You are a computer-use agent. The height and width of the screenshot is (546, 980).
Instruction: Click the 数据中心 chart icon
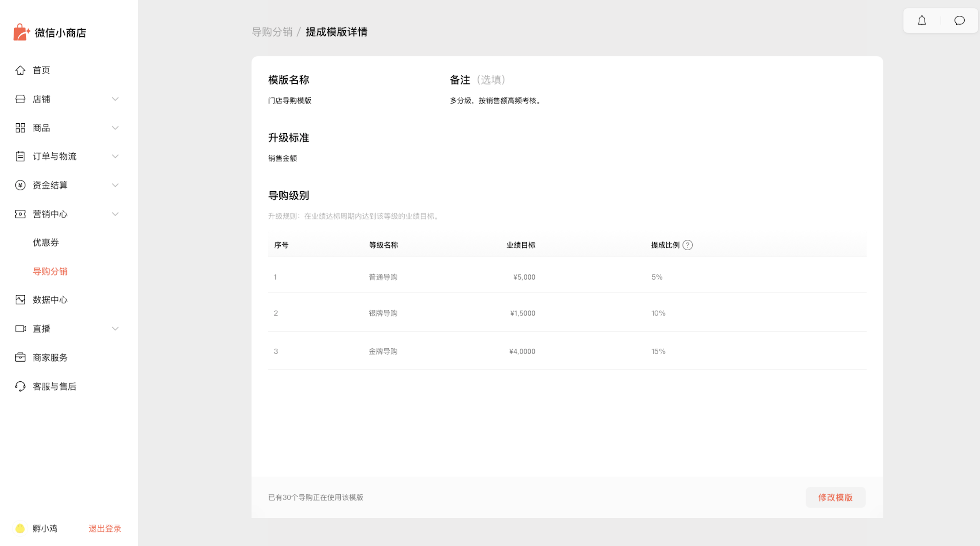pos(20,300)
